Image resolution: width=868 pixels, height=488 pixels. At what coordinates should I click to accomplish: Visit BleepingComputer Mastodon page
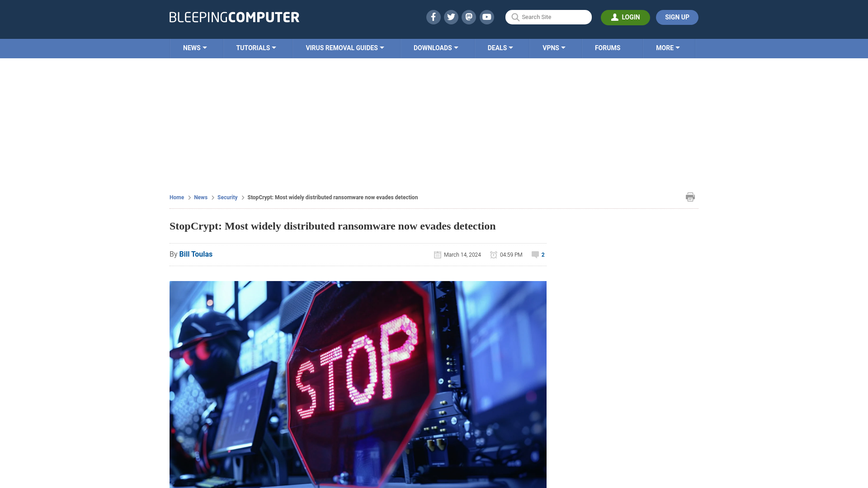(469, 17)
